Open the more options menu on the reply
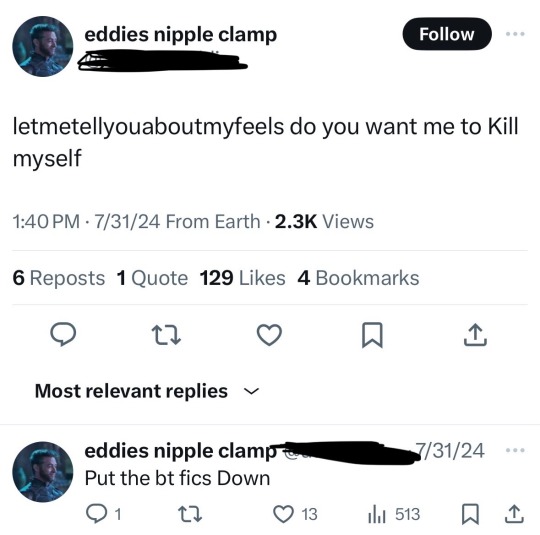Viewport: 540px width, 535px height. tap(515, 450)
